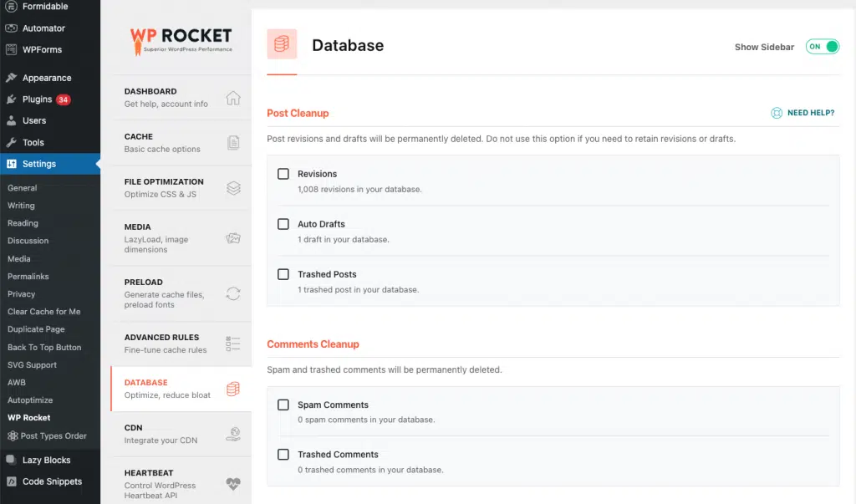
Task: Open the Heartbeat tab label
Action: coord(149,473)
